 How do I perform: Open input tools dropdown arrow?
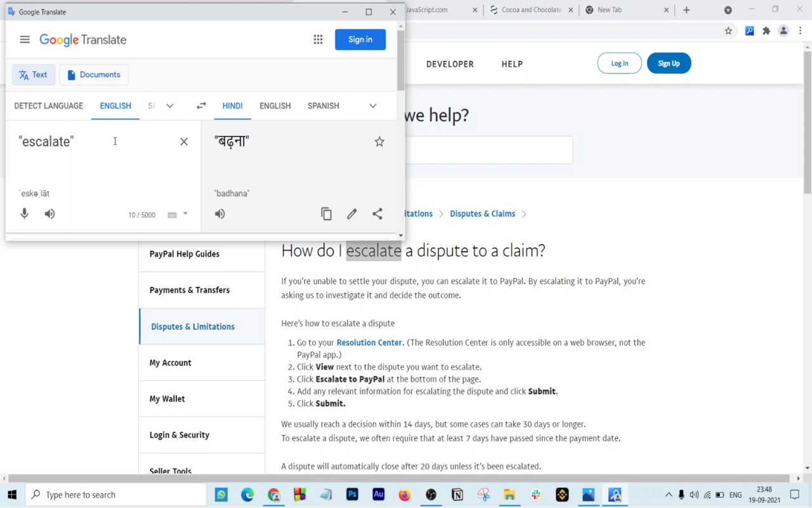tap(185, 214)
